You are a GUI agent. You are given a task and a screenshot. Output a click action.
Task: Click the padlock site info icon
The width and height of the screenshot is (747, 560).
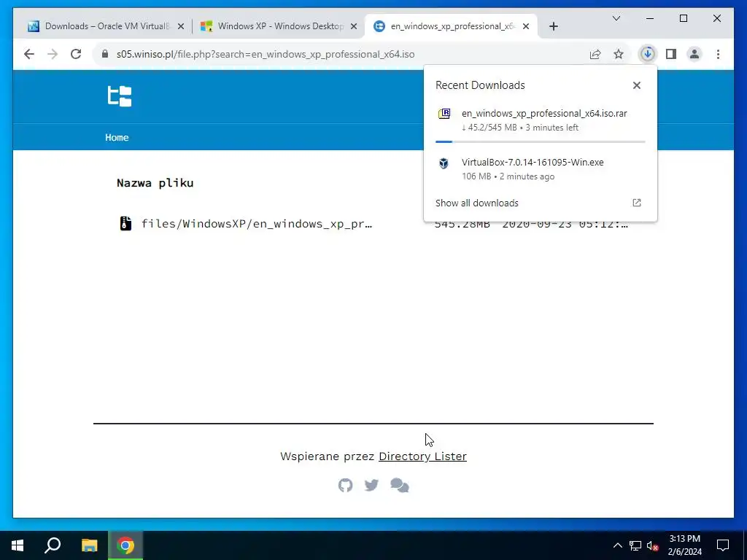(105, 54)
